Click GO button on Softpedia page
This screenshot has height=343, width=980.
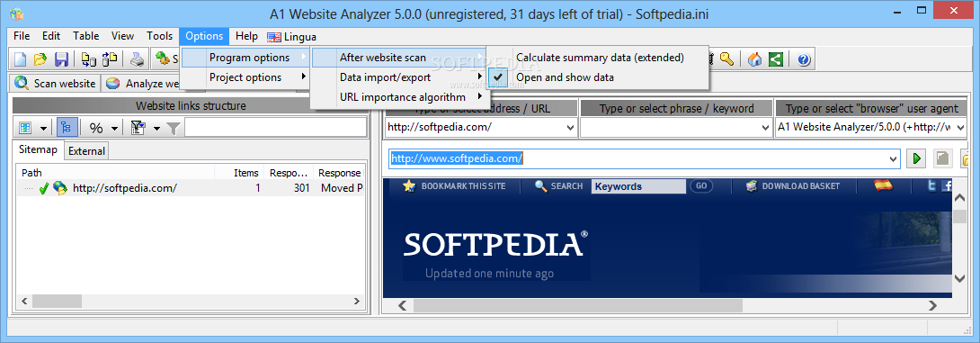tap(701, 185)
